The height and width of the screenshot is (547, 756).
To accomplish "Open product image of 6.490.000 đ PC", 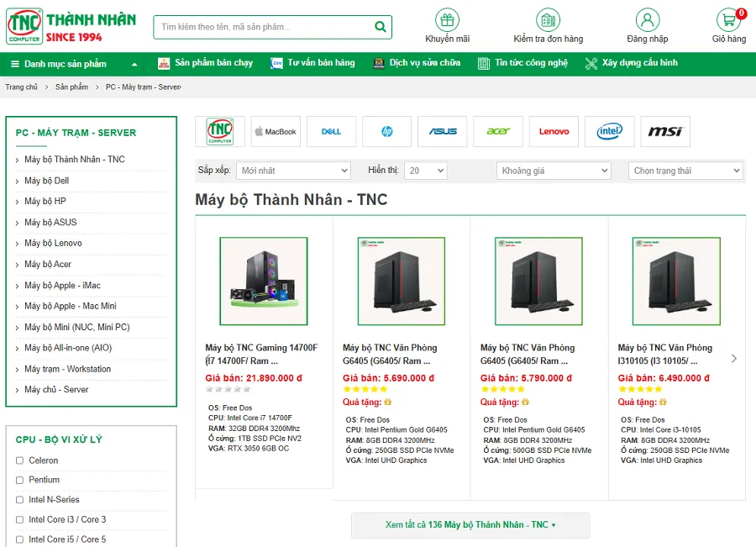I will [x=676, y=281].
